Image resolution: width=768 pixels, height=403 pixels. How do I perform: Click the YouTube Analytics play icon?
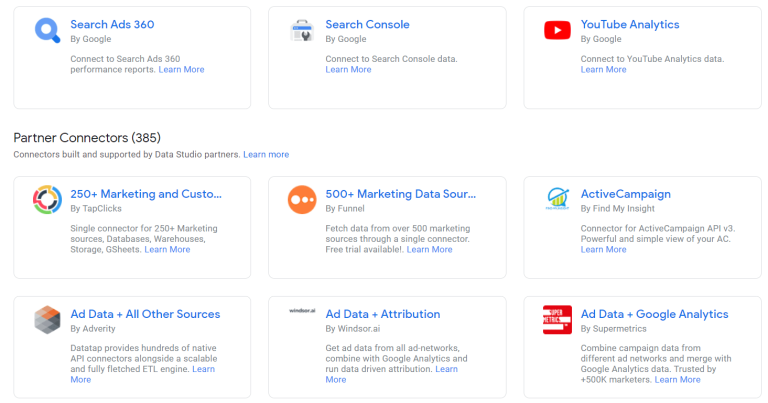pyautogui.click(x=557, y=31)
